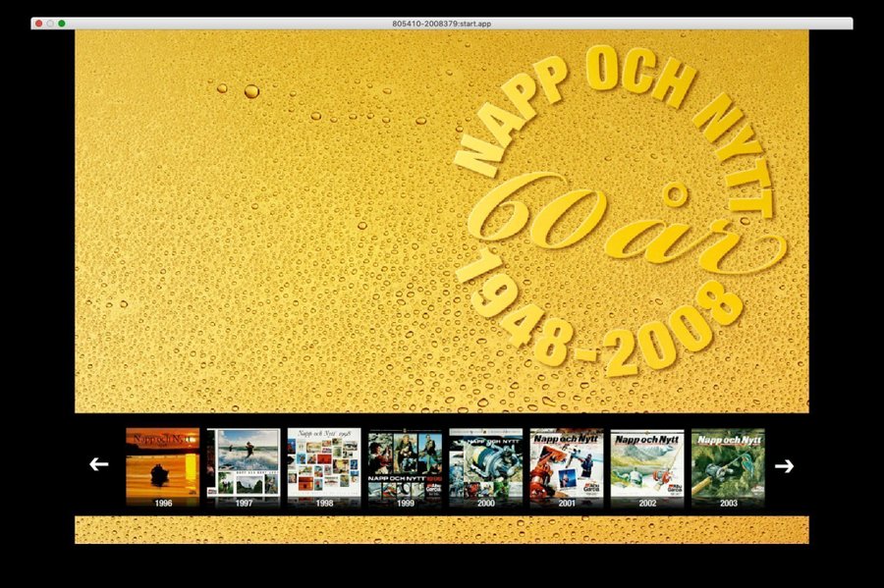This screenshot has height=588, width=884.
Task: Maximize the window with the green button
Action: [62, 24]
